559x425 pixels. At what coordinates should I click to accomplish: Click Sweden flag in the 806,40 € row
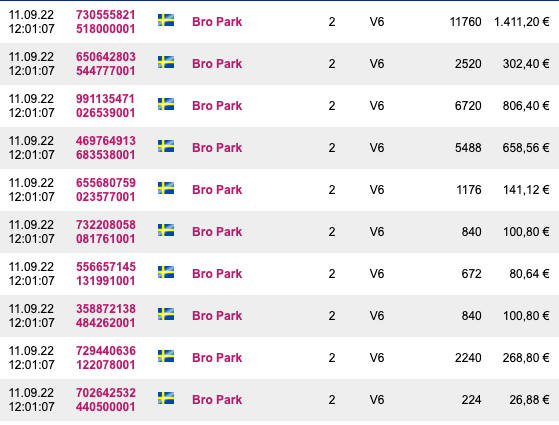click(166, 104)
